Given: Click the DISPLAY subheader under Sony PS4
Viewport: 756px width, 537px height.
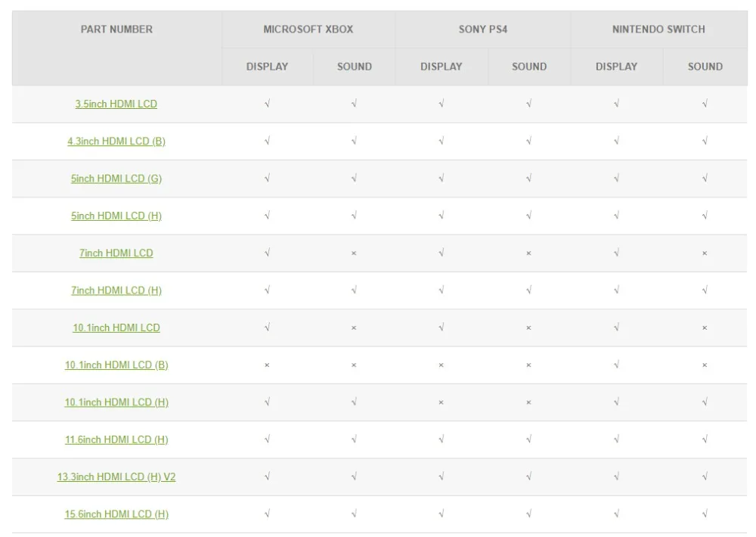Looking at the screenshot, I should [x=442, y=67].
